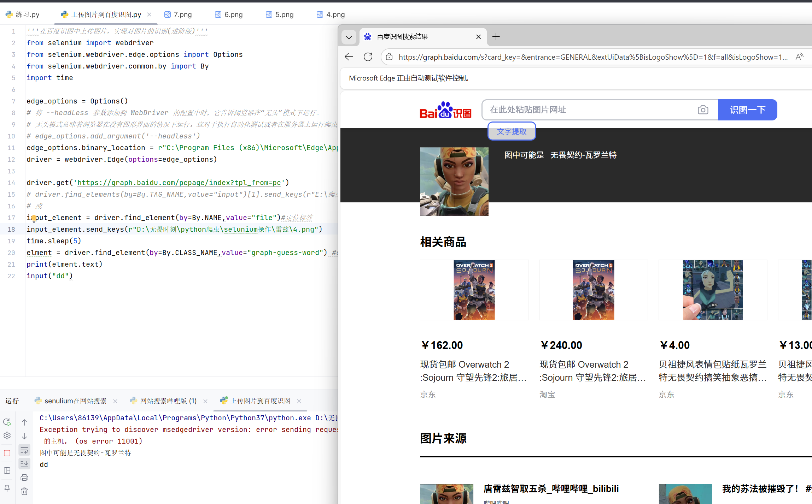Stop the running script via the red square
Image resolution: width=812 pixels, height=504 pixels.
pos(7,453)
